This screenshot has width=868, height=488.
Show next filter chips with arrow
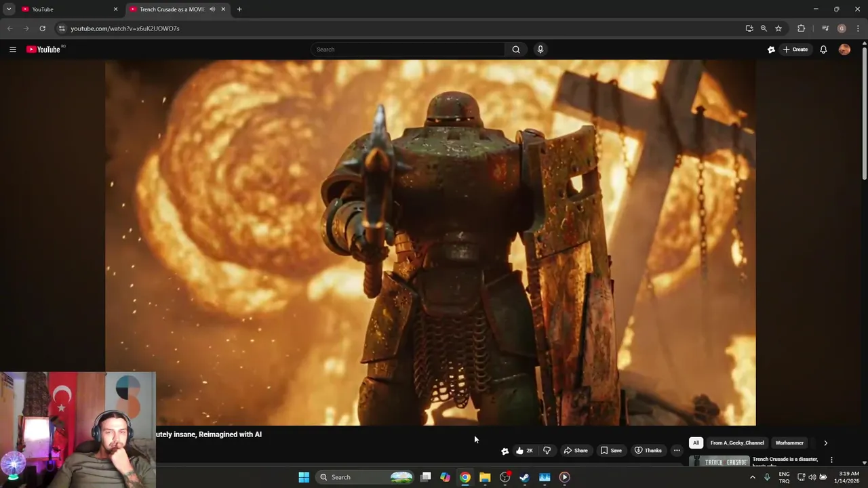(825, 443)
